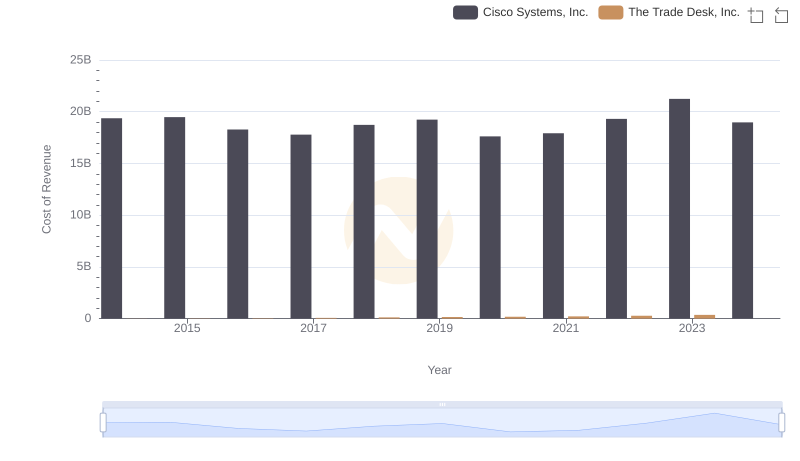Click the left handle of range slider
800x461 pixels.
tap(103, 422)
